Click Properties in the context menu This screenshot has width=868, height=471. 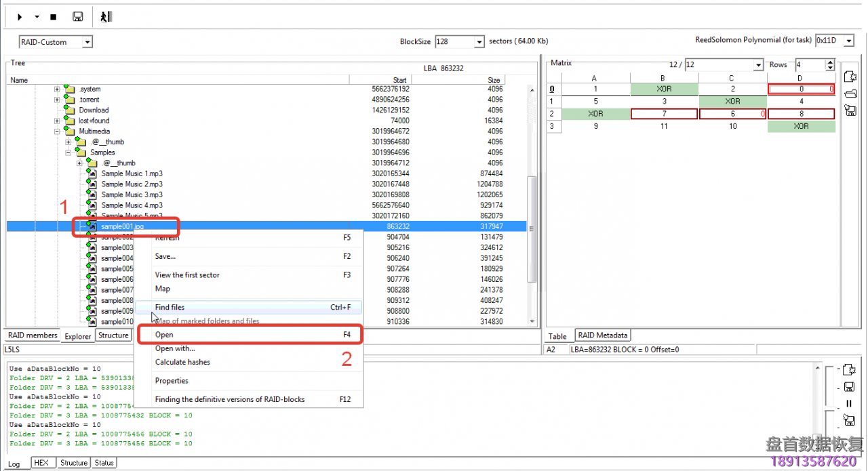pyautogui.click(x=171, y=380)
